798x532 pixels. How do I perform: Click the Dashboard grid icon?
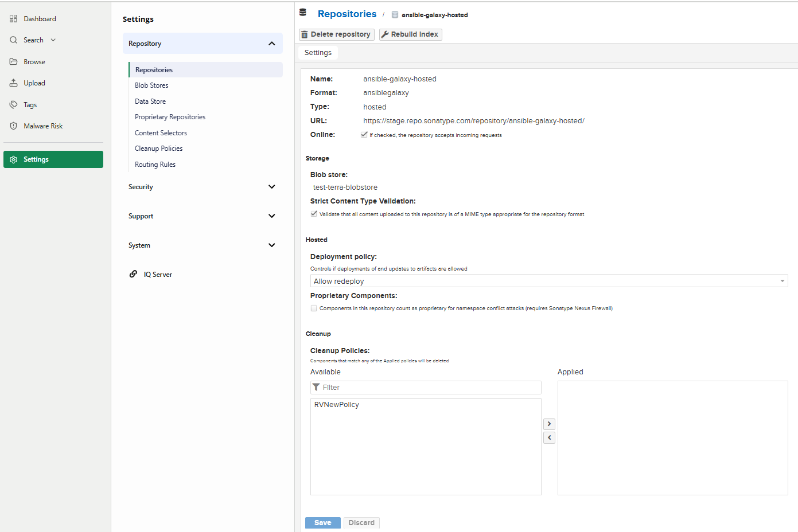pyautogui.click(x=13, y=19)
